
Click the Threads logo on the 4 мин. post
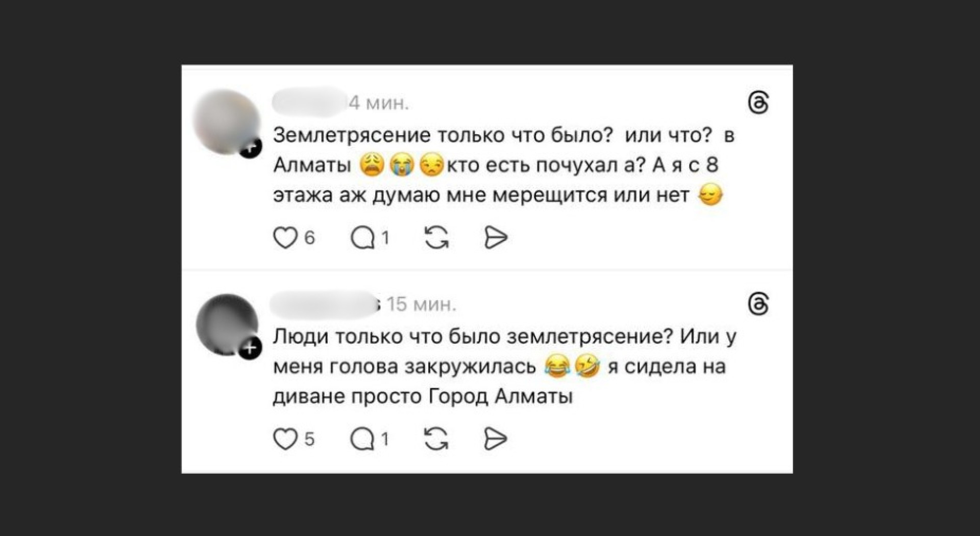758,103
